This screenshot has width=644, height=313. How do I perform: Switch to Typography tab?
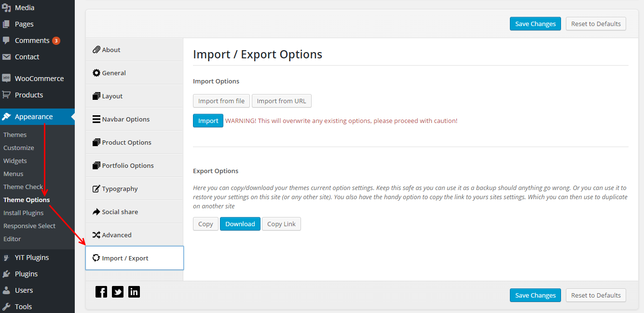134,189
